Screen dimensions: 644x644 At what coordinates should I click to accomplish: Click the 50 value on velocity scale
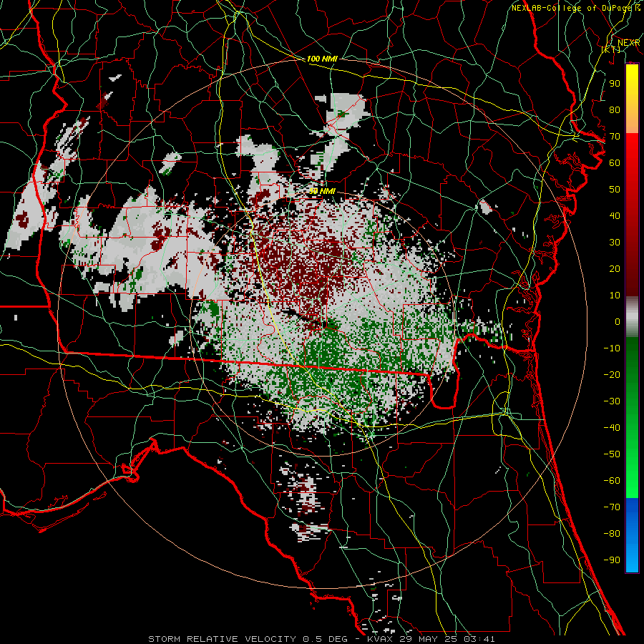(x=615, y=190)
